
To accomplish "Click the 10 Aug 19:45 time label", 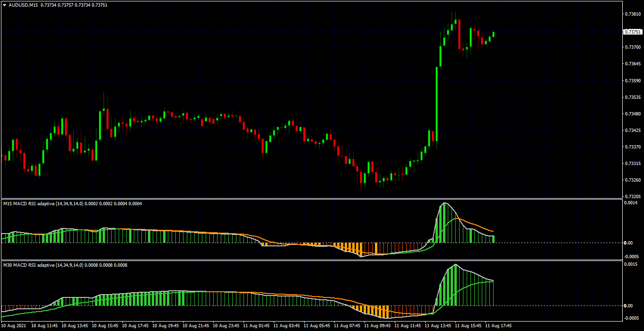I will click(x=165, y=326).
